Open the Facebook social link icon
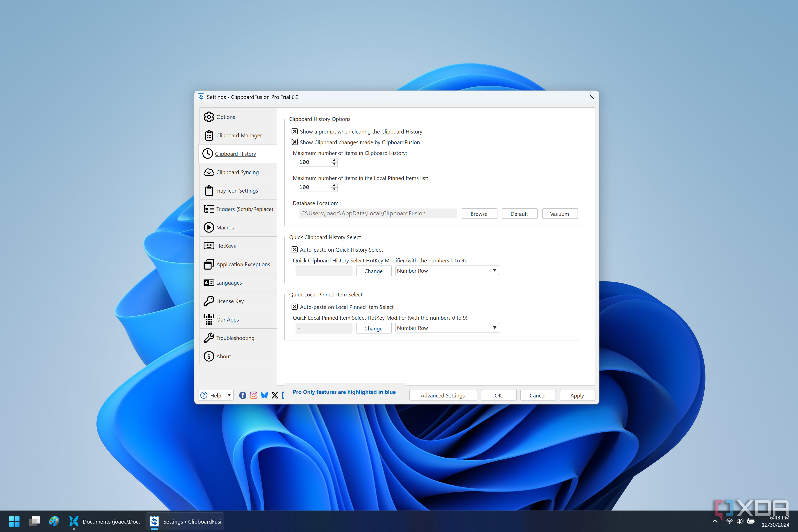This screenshot has height=532, width=798. (x=242, y=395)
